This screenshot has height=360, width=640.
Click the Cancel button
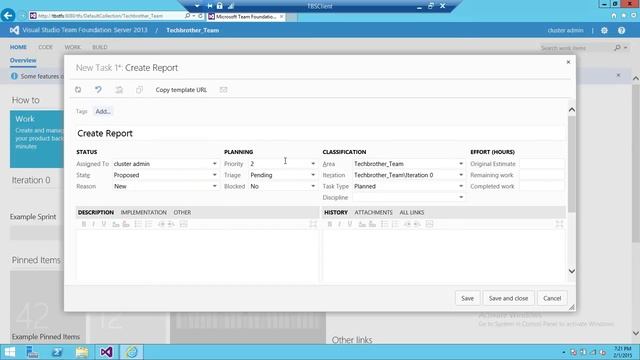(x=552, y=298)
